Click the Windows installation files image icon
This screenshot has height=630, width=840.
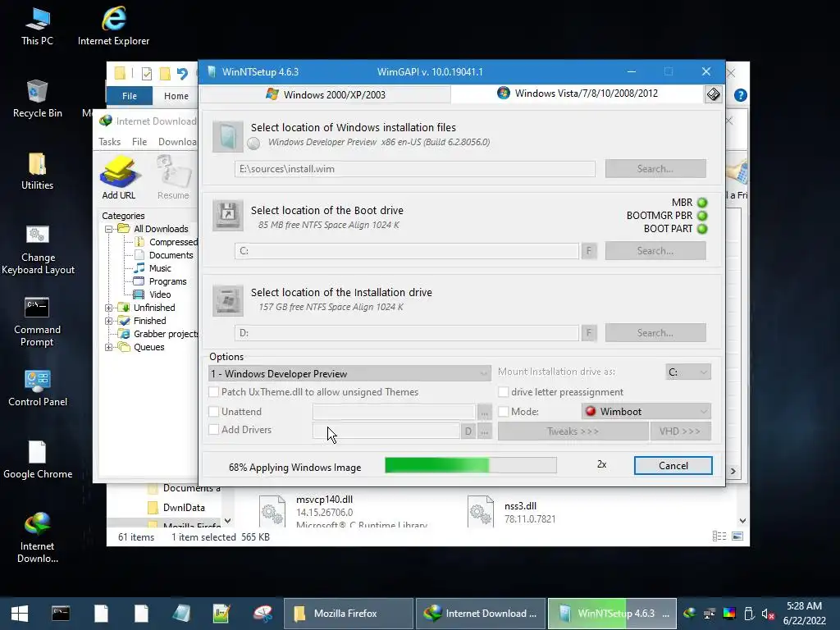(228, 137)
